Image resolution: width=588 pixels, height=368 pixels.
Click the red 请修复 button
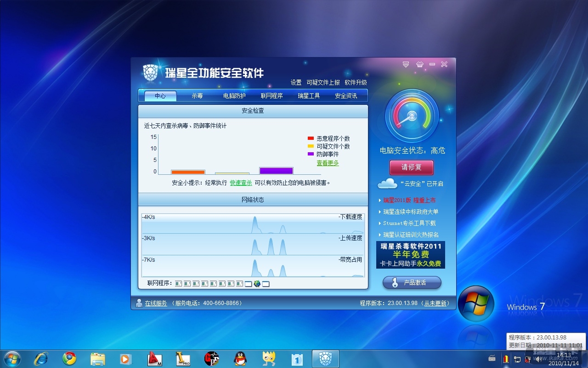tap(412, 167)
